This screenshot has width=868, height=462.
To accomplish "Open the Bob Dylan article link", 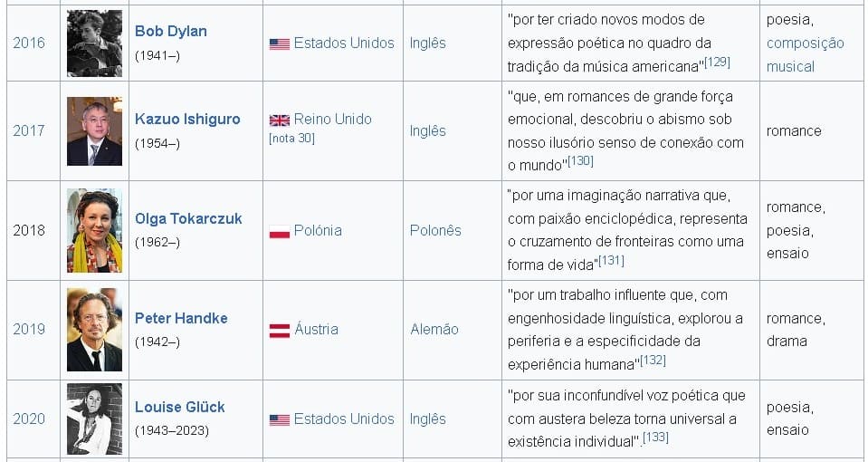I will coord(170,31).
